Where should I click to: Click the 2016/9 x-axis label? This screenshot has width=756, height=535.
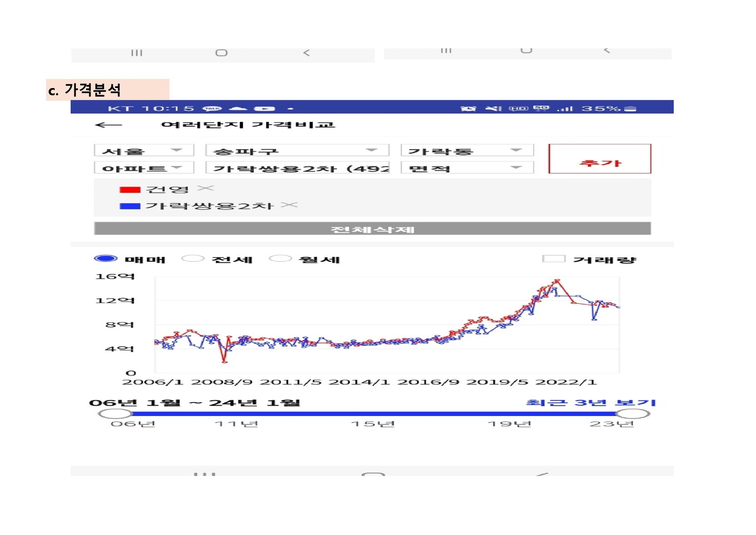click(428, 382)
